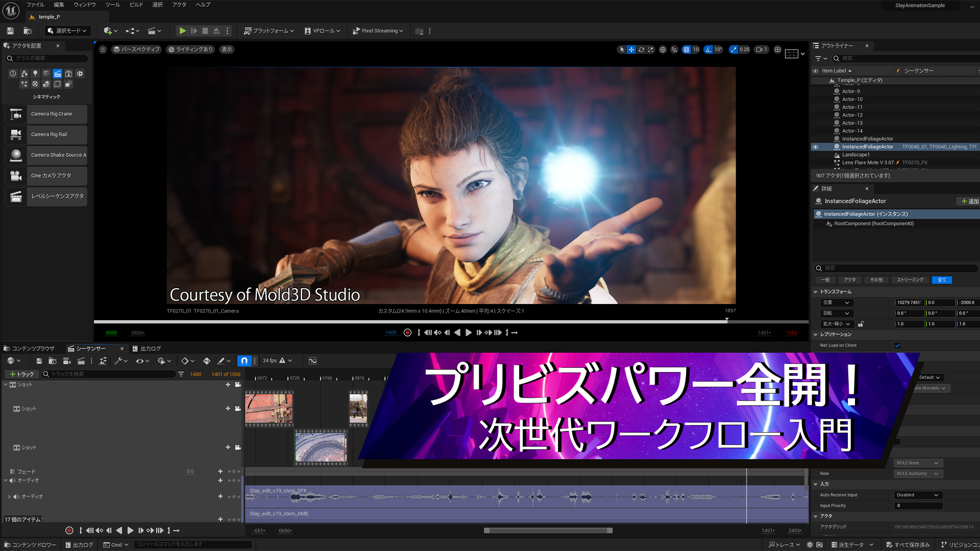Open the ビルド menu
Viewport: 980px width, 551px height.
[x=136, y=5]
